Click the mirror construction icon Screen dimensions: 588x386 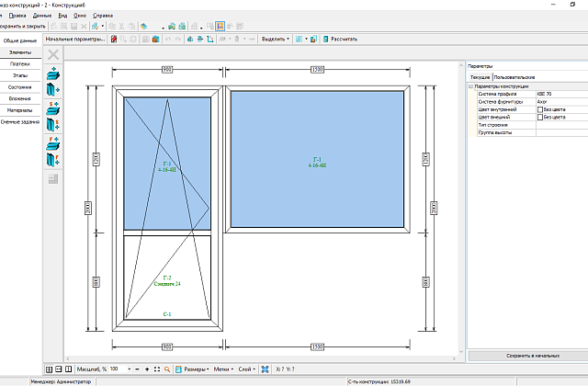tap(190, 39)
